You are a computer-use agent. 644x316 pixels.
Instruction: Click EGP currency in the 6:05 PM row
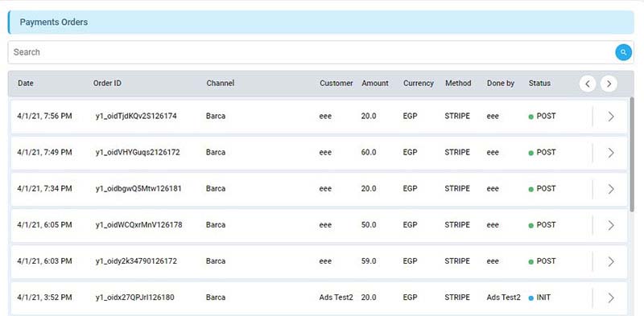pyautogui.click(x=410, y=225)
